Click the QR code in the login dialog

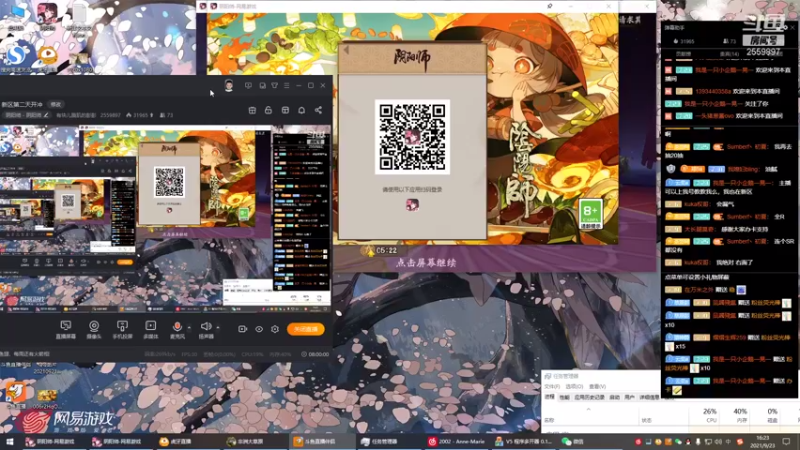click(412, 137)
